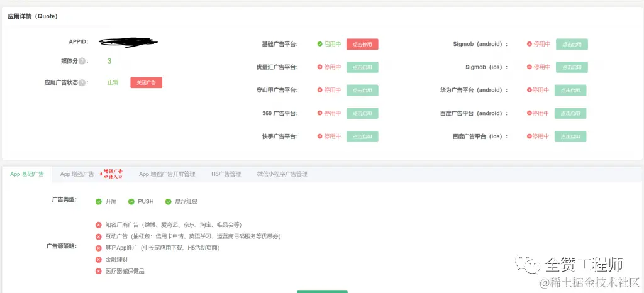Click the red stopped icon for Sigmob (android)
644x293 pixels.
(x=530, y=44)
